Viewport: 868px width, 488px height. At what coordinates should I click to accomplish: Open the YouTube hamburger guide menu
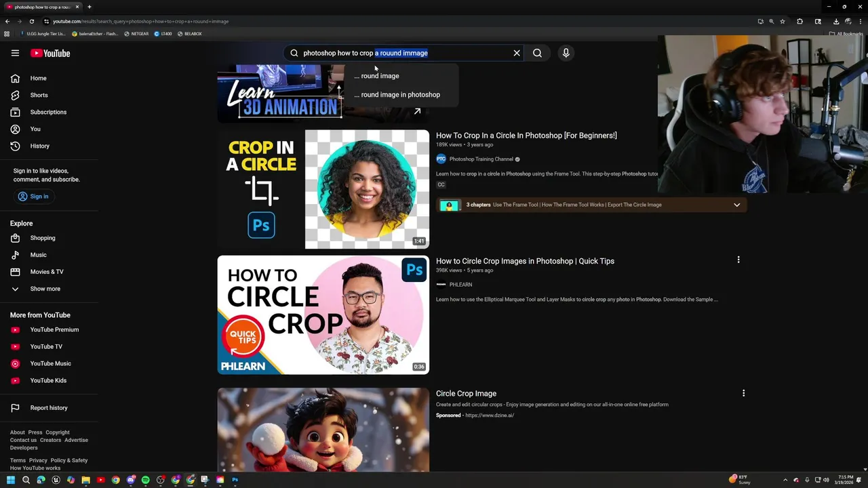[x=15, y=53]
